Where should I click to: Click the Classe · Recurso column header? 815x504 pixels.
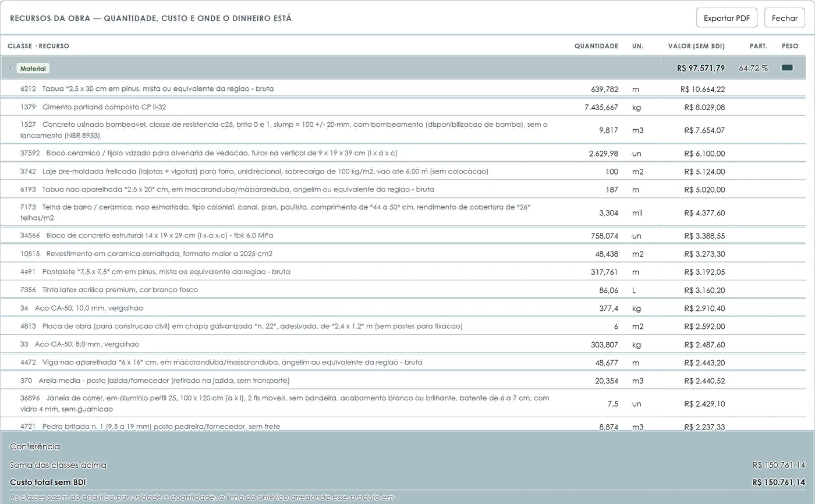(38, 46)
